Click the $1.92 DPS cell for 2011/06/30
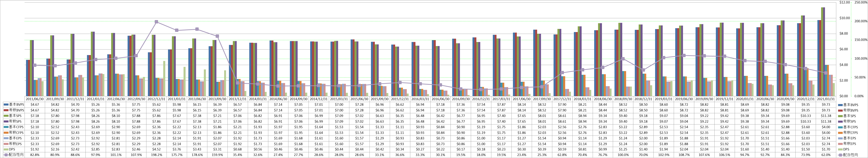Screen dimensions: 868x158 [35, 149]
